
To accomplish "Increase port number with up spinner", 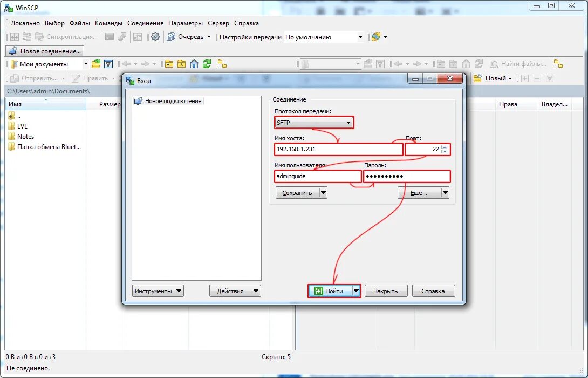I will pyautogui.click(x=445, y=147).
